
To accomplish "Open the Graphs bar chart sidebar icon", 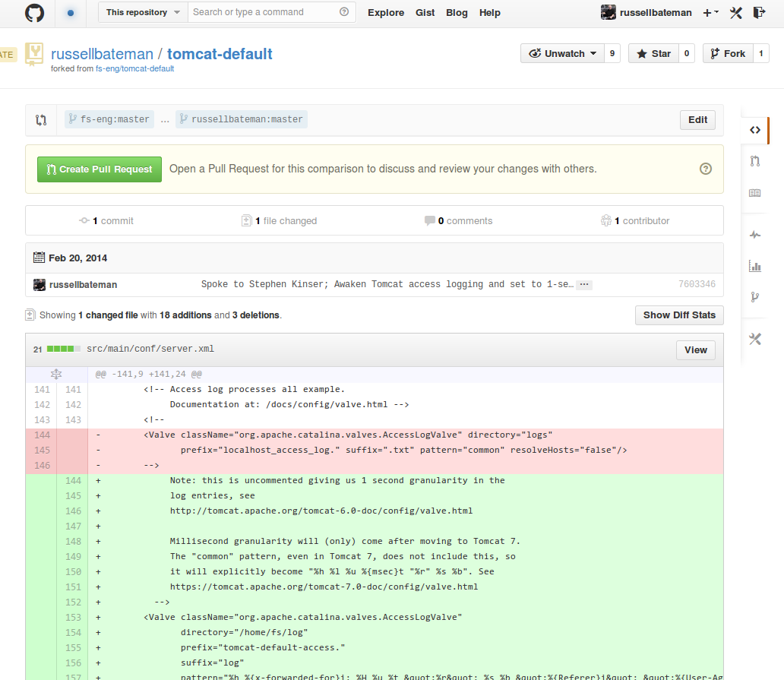I will coord(755,266).
